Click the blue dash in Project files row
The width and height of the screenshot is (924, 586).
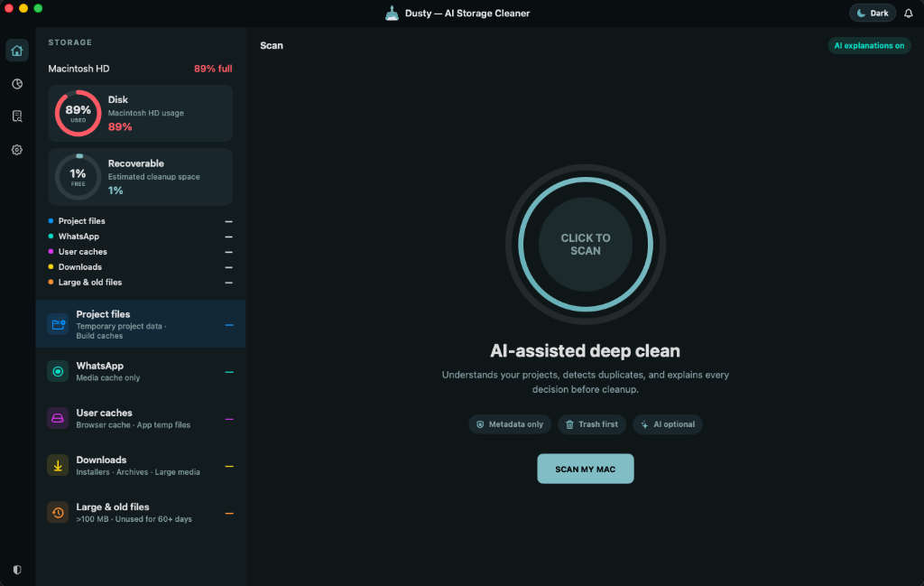pyautogui.click(x=229, y=325)
